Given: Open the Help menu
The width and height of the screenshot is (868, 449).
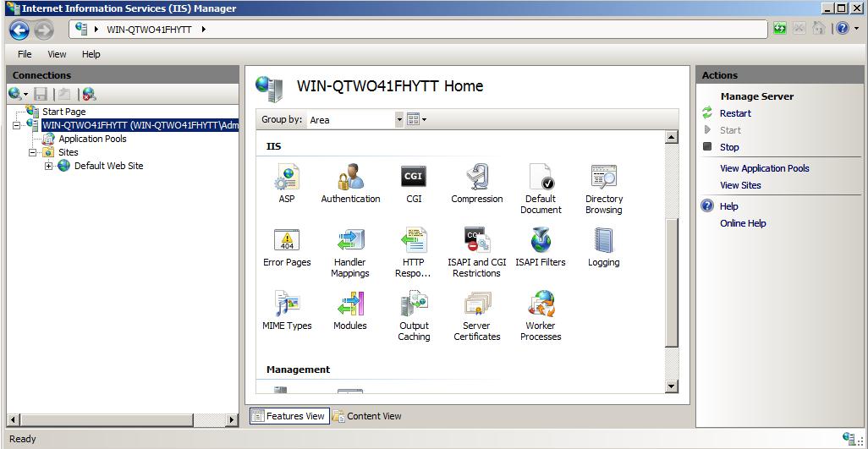Looking at the screenshot, I should tap(91, 53).
